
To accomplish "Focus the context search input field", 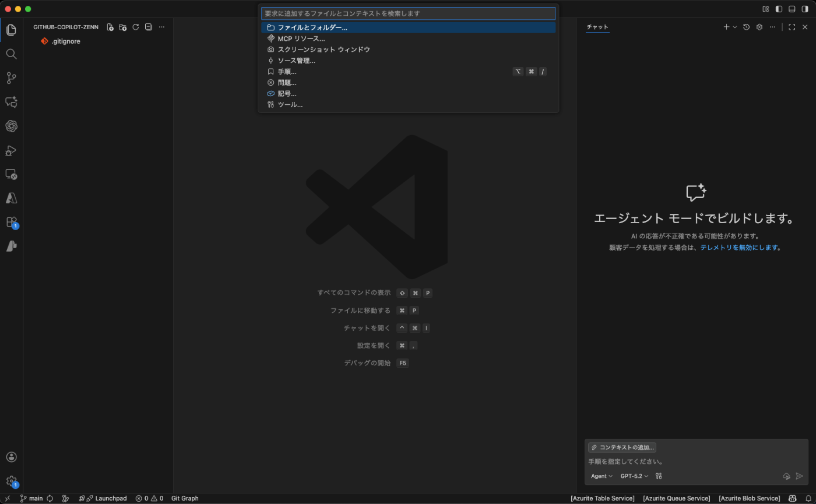I will [x=408, y=13].
